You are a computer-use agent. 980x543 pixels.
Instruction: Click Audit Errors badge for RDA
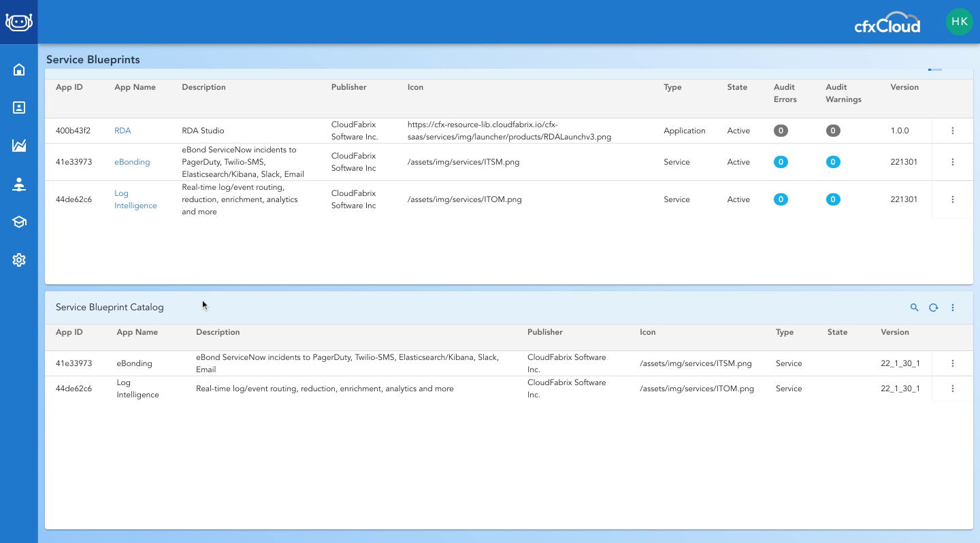781,131
